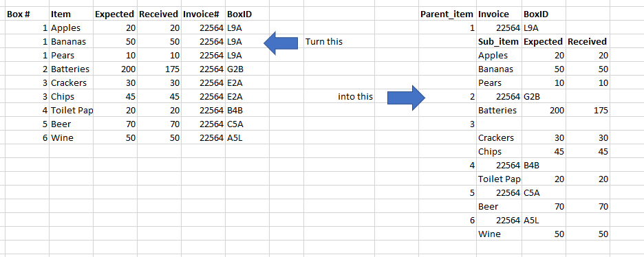
Task: Select the 'Item' header cell
Action: click(x=72, y=14)
